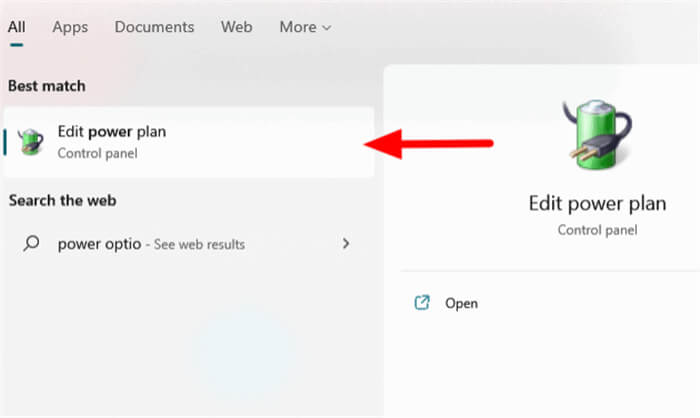The width and height of the screenshot is (700, 418).
Task: Switch to the Apps tab
Action: tap(70, 27)
